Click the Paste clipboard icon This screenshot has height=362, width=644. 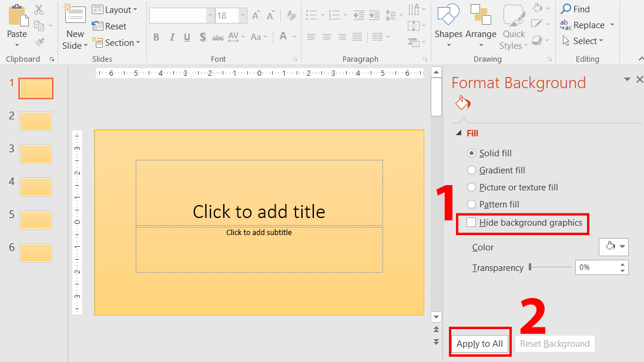point(17,16)
